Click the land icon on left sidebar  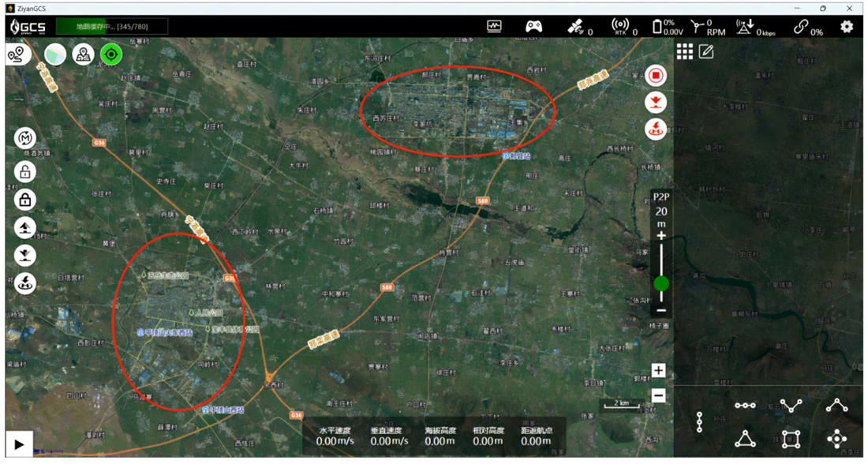pos(25,255)
